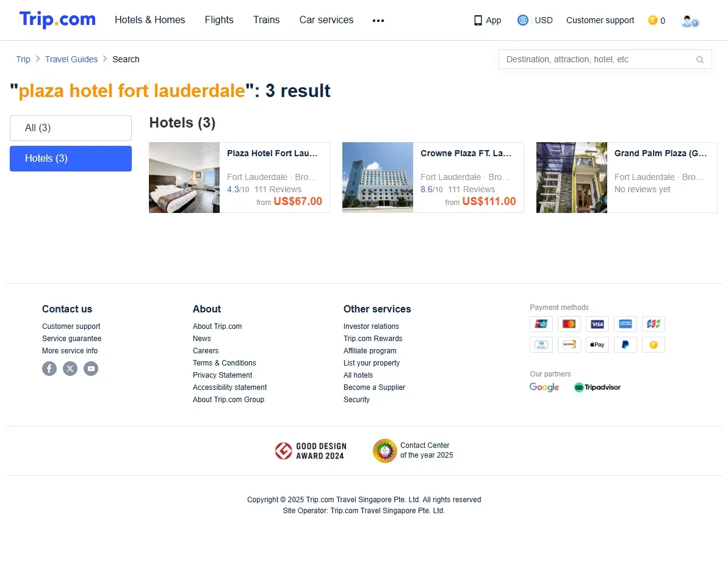Open Grand Palm Plaza listing title
Screen dimensions: 728x562
660,153
